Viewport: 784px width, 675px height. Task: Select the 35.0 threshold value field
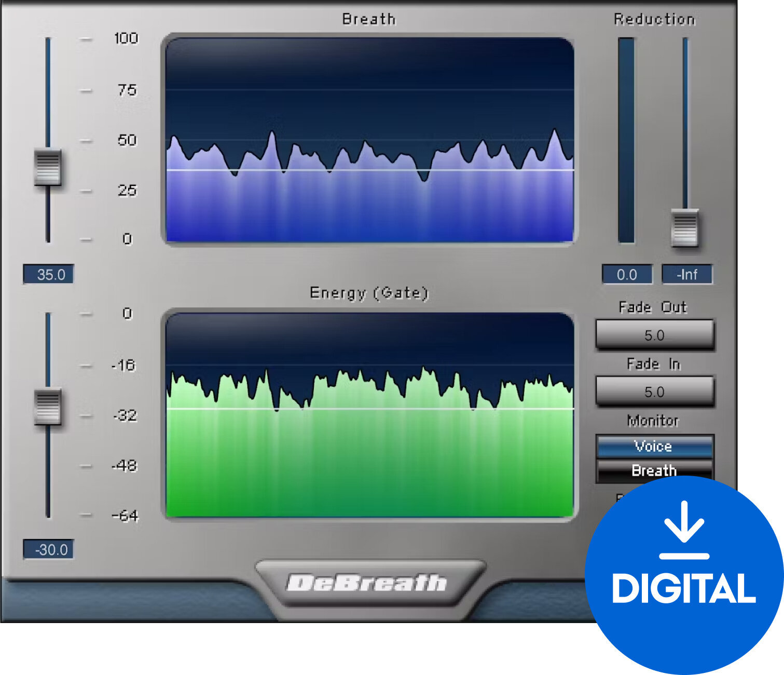[49, 274]
